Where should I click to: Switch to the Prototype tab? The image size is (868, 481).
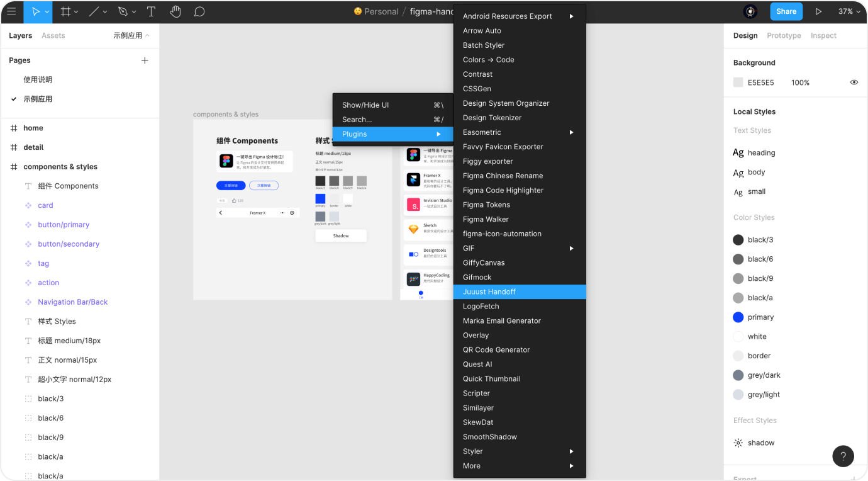click(x=784, y=36)
